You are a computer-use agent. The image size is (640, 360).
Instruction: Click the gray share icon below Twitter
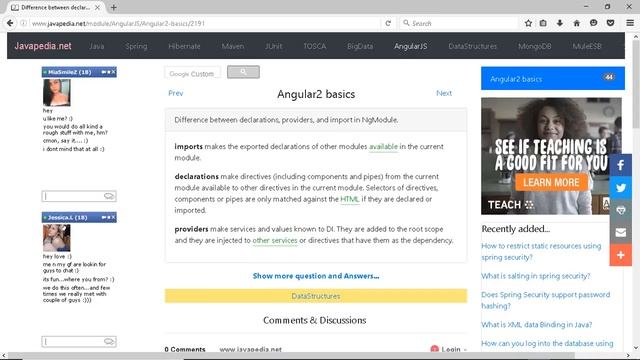pyautogui.click(x=620, y=210)
